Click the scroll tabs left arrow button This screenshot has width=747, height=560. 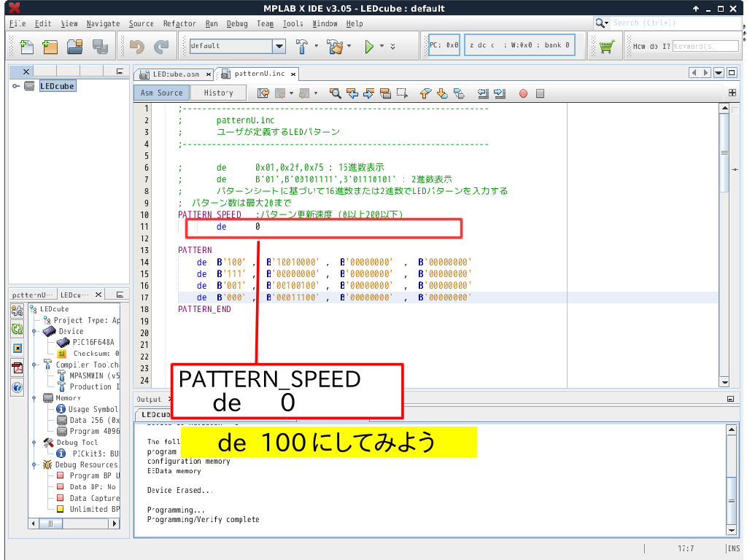click(694, 73)
